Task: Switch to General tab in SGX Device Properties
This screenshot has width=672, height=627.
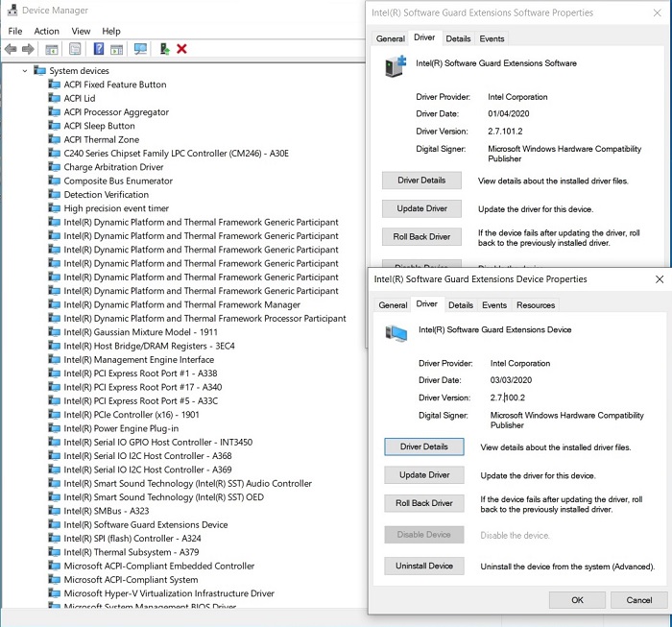Action: (x=393, y=304)
